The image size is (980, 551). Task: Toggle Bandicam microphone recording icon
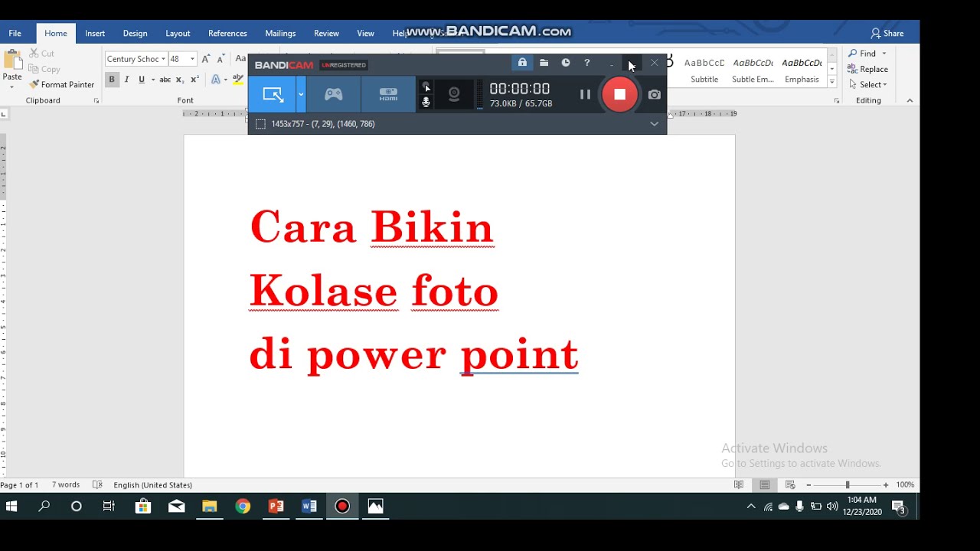pos(426,102)
